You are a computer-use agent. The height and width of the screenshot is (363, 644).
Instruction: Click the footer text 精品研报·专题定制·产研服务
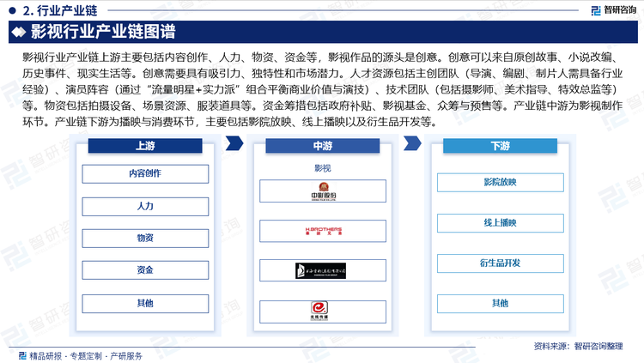click(x=86, y=356)
